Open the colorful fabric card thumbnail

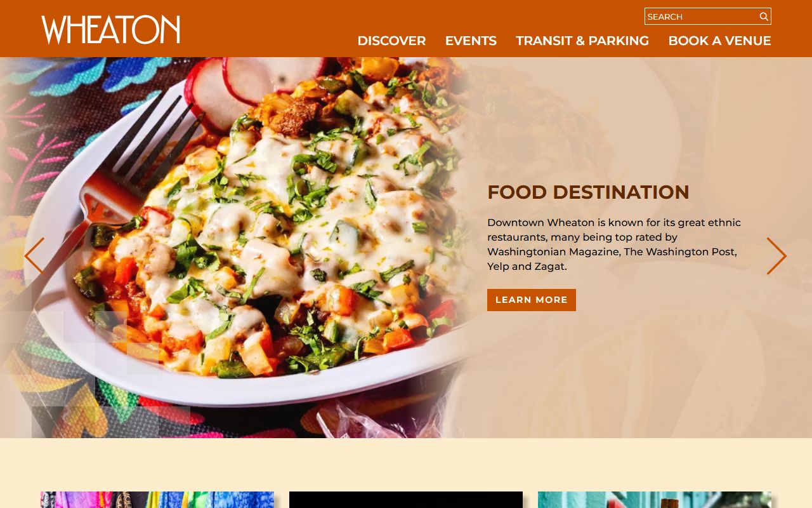[x=157, y=500]
